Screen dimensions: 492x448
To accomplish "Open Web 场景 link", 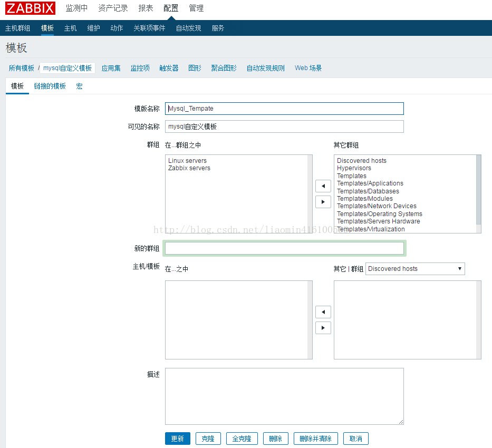I will click(x=308, y=68).
